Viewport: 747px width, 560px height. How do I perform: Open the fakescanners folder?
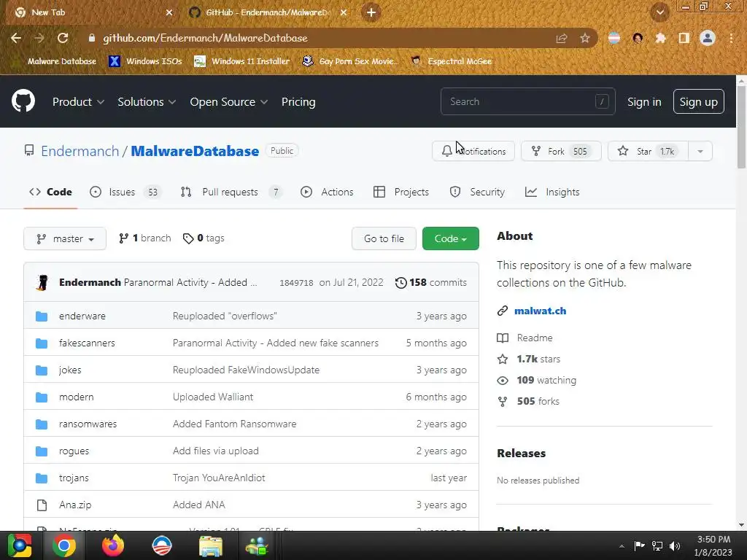(88, 343)
